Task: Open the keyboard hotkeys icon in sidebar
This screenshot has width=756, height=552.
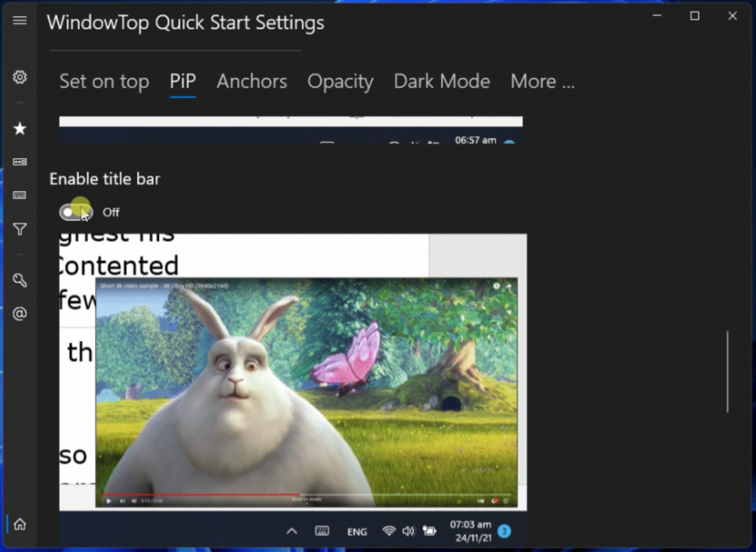Action: (20, 195)
